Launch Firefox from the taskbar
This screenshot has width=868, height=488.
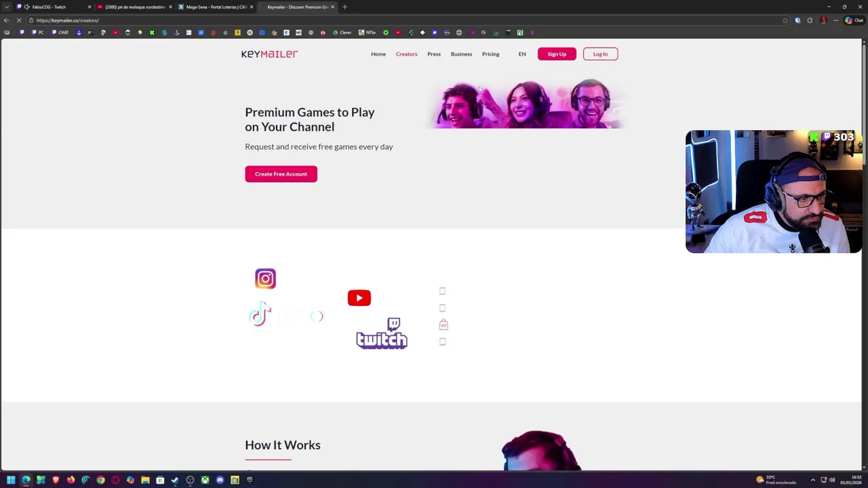point(71,481)
